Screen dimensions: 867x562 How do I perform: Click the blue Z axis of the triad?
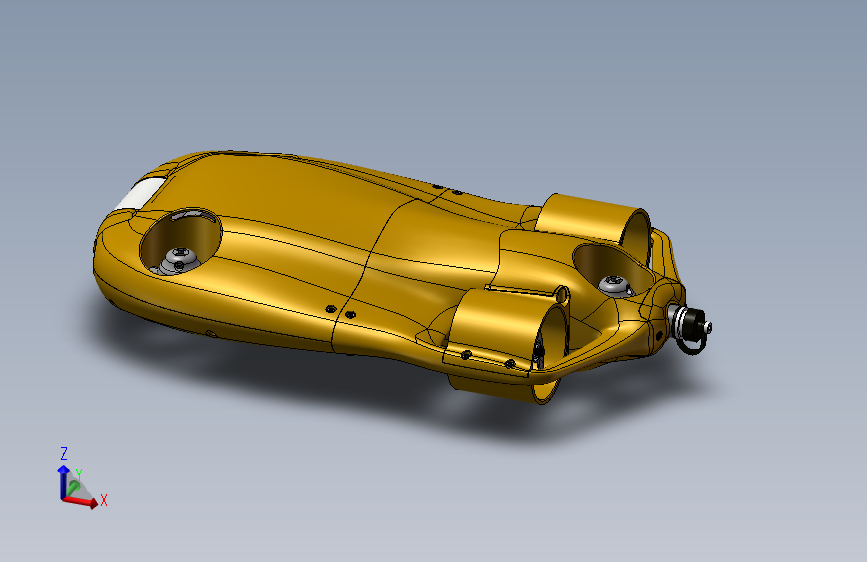63,482
